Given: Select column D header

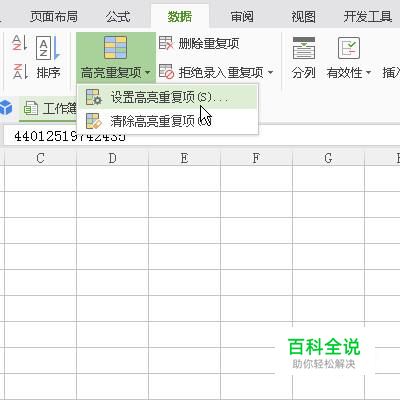Looking at the screenshot, I should [x=112, y=158].
